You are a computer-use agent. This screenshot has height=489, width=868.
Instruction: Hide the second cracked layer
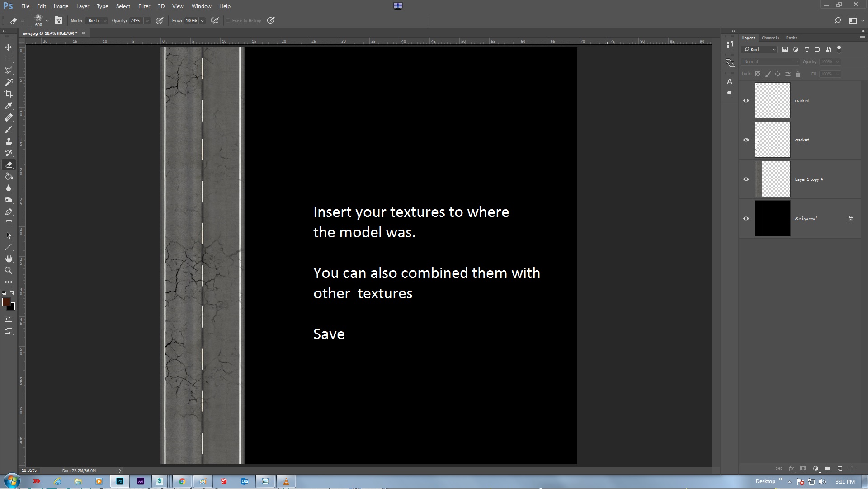746,139
